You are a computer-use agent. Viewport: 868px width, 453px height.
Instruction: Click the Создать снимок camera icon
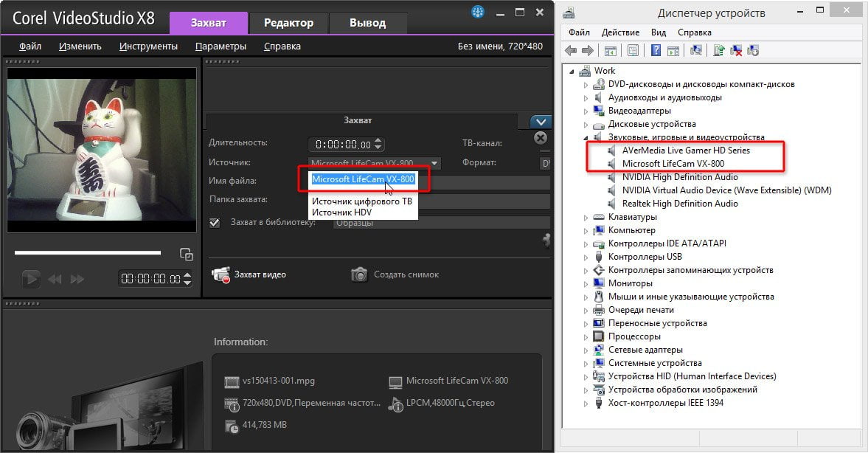[359, 274]
